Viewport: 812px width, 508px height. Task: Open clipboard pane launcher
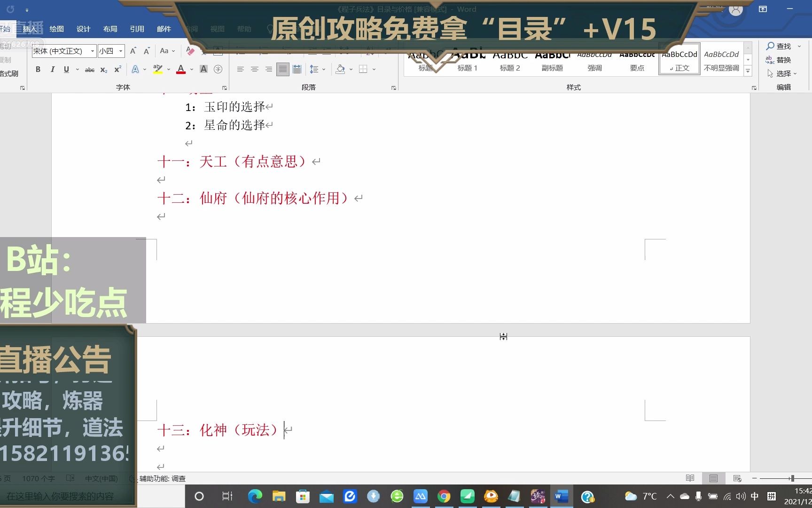(x=23, y=88)
